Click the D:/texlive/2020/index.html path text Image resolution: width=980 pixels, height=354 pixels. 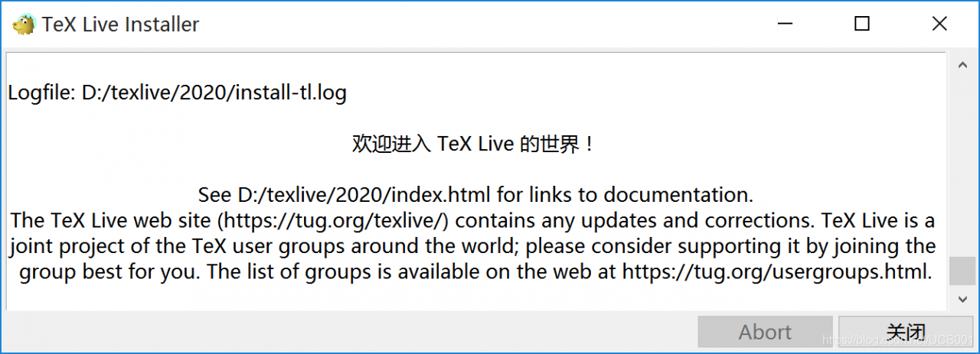(x=364, y=194)
